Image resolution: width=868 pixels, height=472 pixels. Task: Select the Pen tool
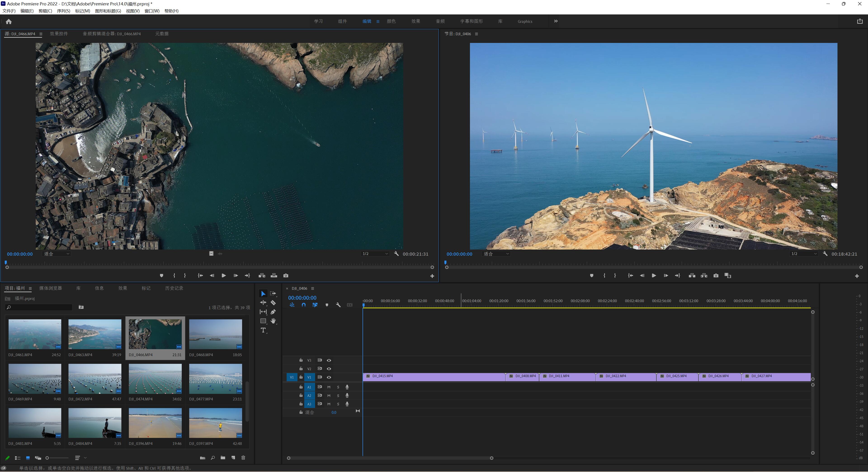coord(273,312)
